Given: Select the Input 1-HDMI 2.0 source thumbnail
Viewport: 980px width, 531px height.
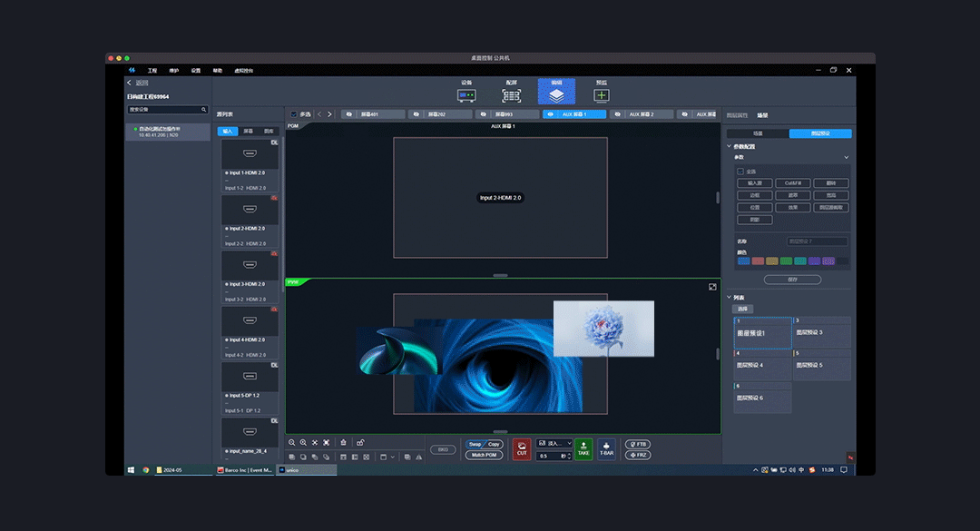Looking at the screenshot, I should pos(250,154).
